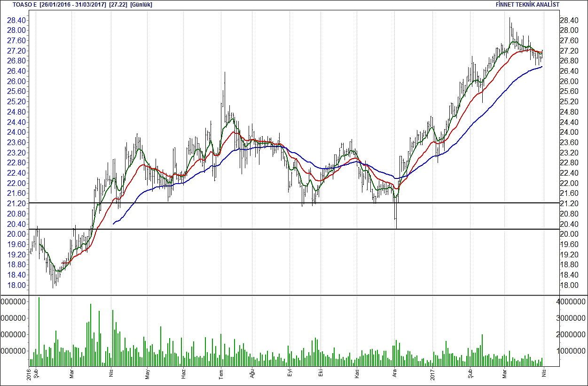Select 18.00 on the right price axis
588x386 pixels.
tap(569, 286)
